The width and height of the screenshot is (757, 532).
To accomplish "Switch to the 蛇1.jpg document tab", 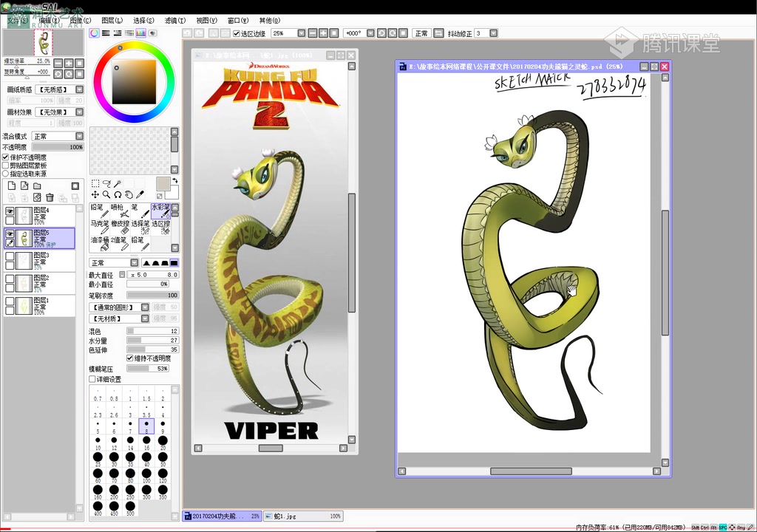I will 303,516.
